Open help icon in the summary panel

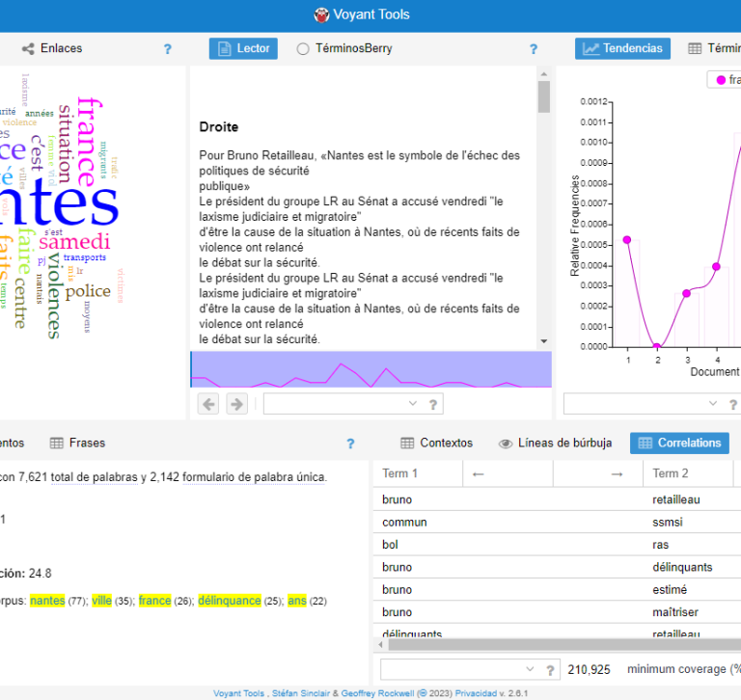(350, 444)
